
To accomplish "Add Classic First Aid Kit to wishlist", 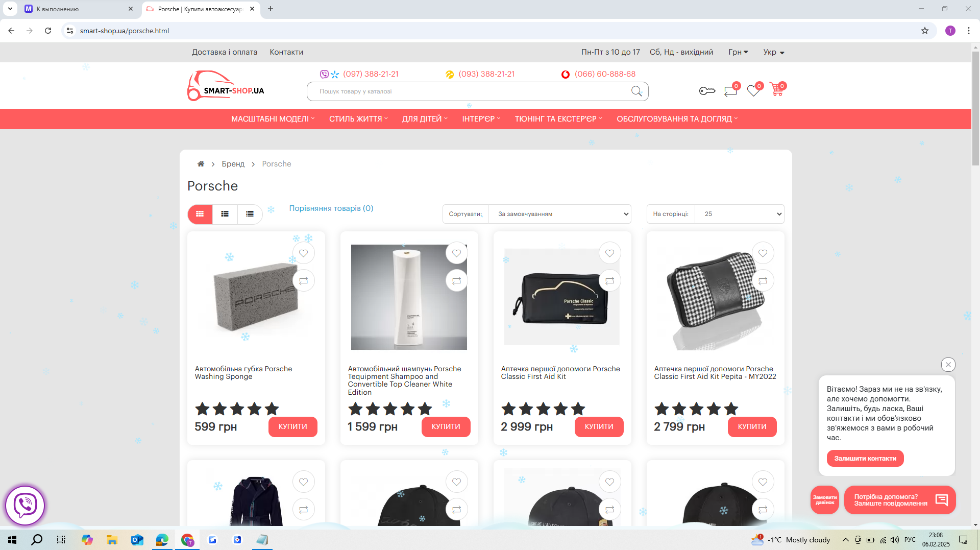I will coord(610,253).
